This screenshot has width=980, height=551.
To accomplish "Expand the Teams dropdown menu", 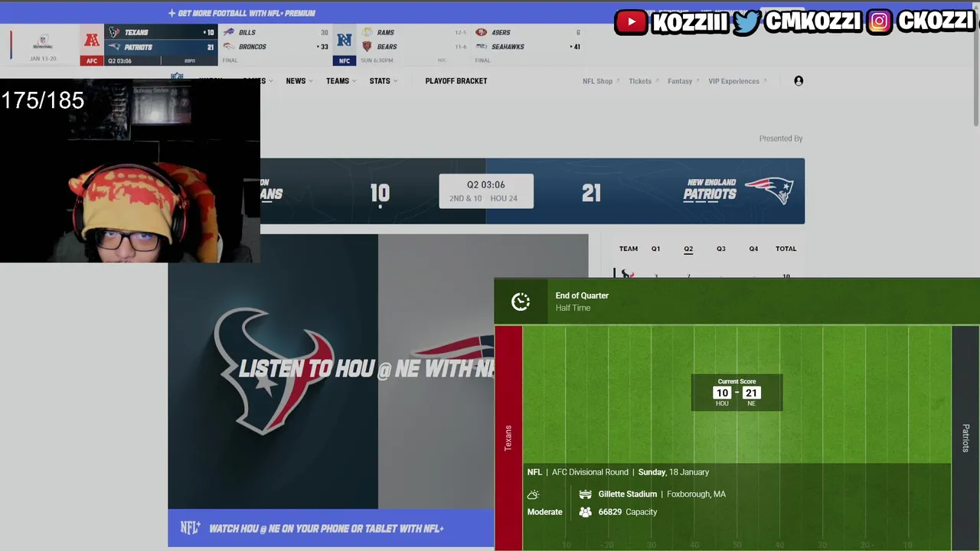I will tap(341, 80).
